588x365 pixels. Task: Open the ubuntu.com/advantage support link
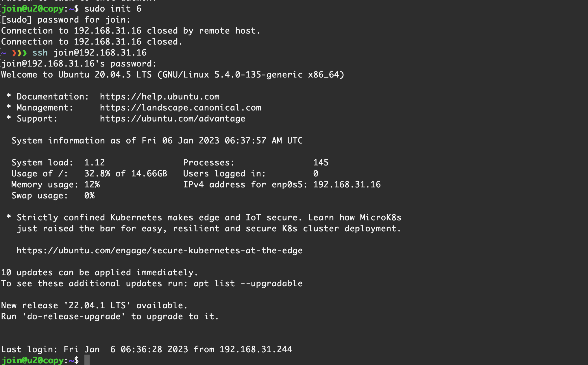coord(173,119)
